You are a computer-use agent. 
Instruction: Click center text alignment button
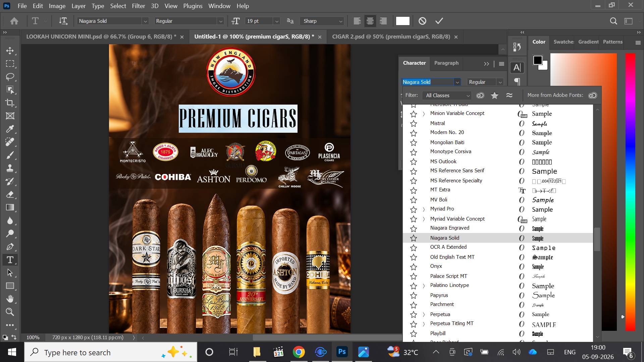pos(370,21)
